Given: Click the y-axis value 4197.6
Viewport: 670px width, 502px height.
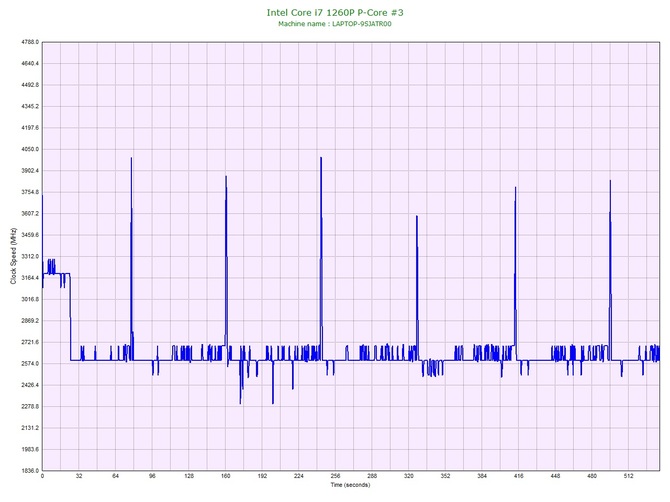Looking at the screenshot, I should point(30,128).
